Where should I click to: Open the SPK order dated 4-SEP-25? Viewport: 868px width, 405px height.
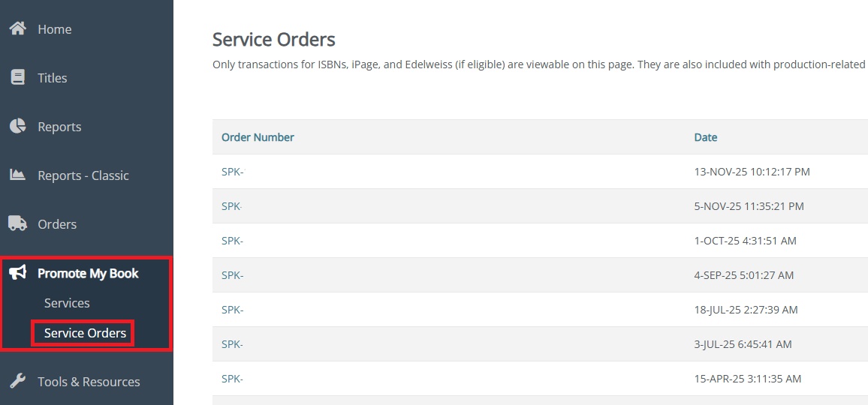(233, 275)
